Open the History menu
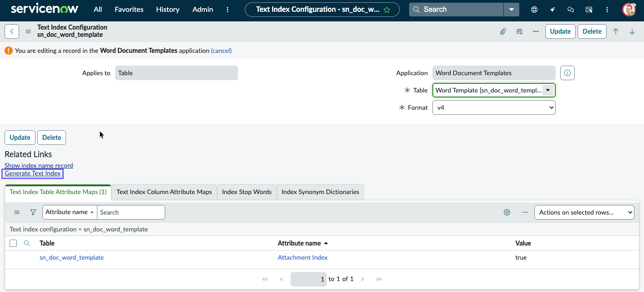The width and height of the screenshot is (644, 292). click(167, 9)
